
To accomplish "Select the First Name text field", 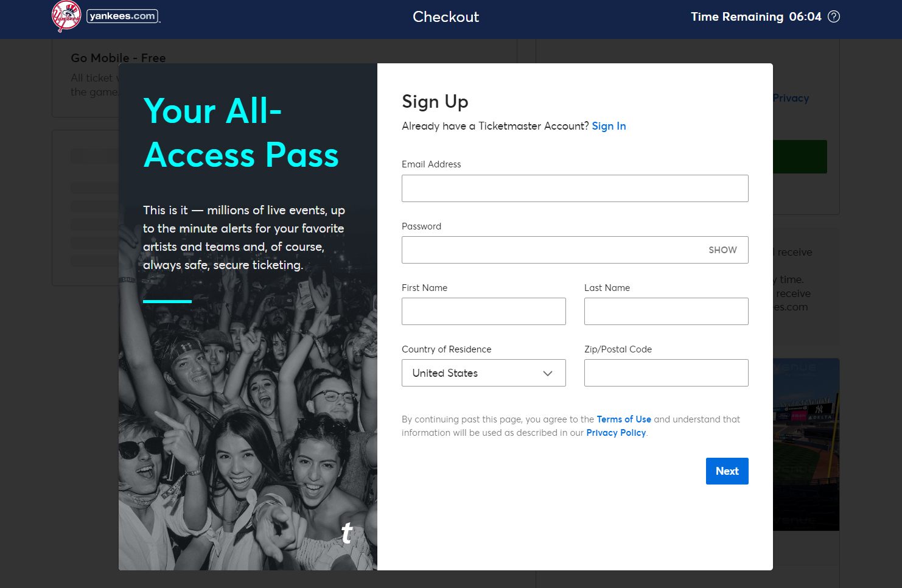I will coord(483,312).
